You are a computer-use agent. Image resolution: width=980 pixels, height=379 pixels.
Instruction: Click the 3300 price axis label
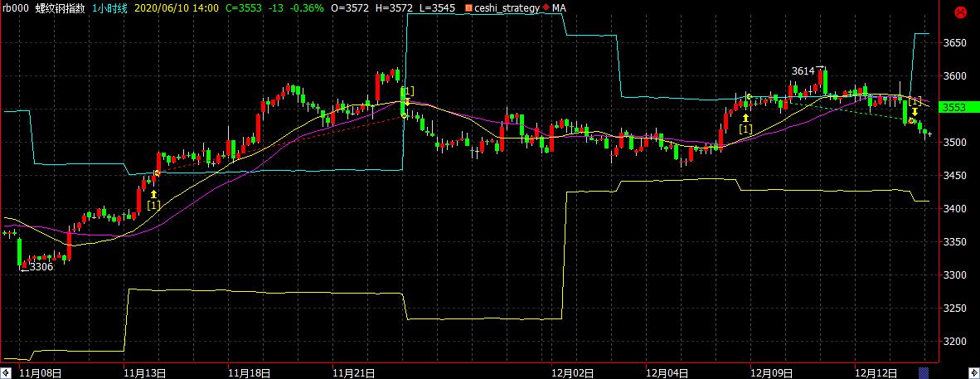tap(955, 275)
